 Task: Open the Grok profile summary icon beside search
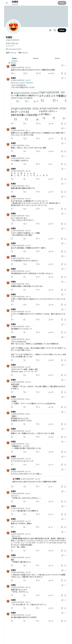[50, 30]
